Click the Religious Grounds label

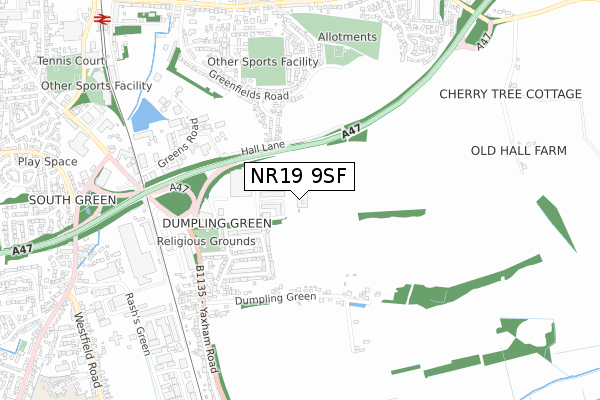click(206, 242)
